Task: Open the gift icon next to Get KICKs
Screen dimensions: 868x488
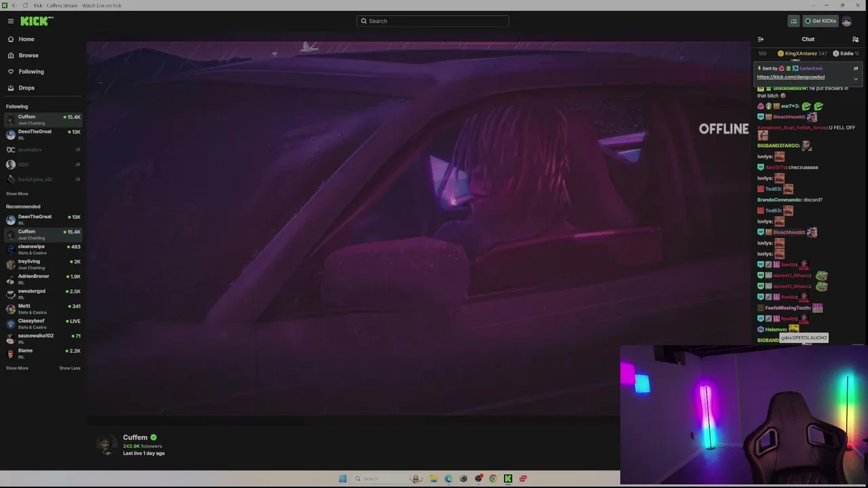Action: point(793,21)
